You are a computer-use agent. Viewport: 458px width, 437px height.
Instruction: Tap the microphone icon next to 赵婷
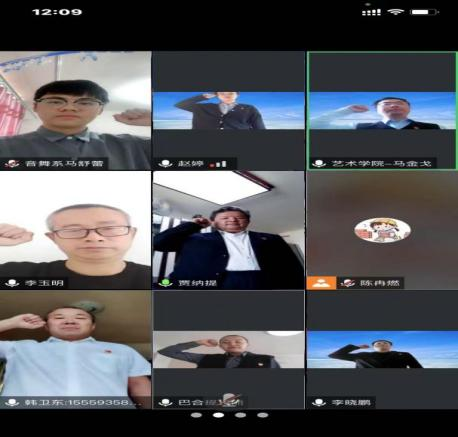165,164
